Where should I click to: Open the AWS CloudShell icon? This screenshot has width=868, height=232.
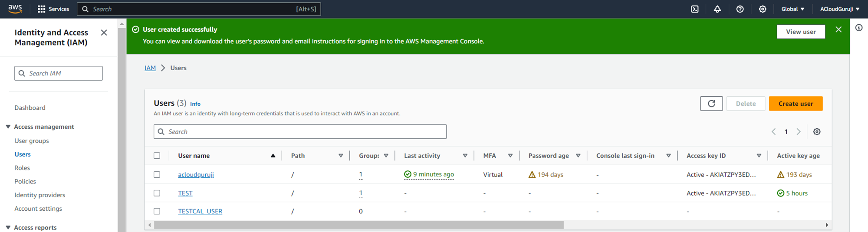(x=695, y=9)
